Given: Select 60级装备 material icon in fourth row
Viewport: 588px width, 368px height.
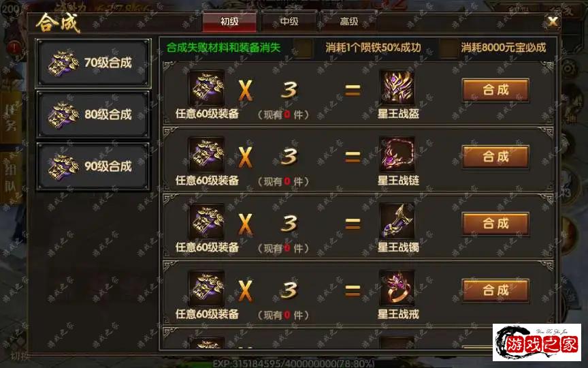Looking at the screenshot, I should tap(207, 288).
